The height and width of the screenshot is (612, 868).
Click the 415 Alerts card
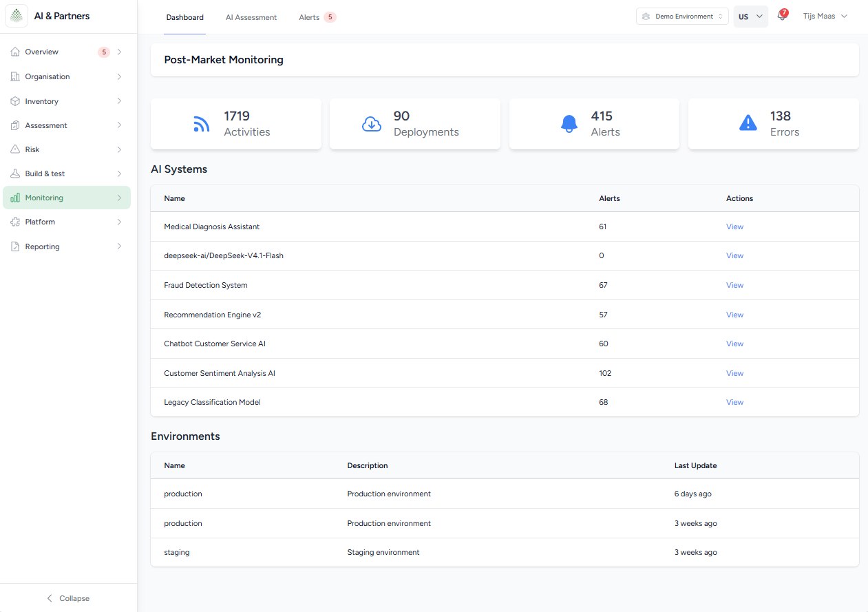click(594, 124)
